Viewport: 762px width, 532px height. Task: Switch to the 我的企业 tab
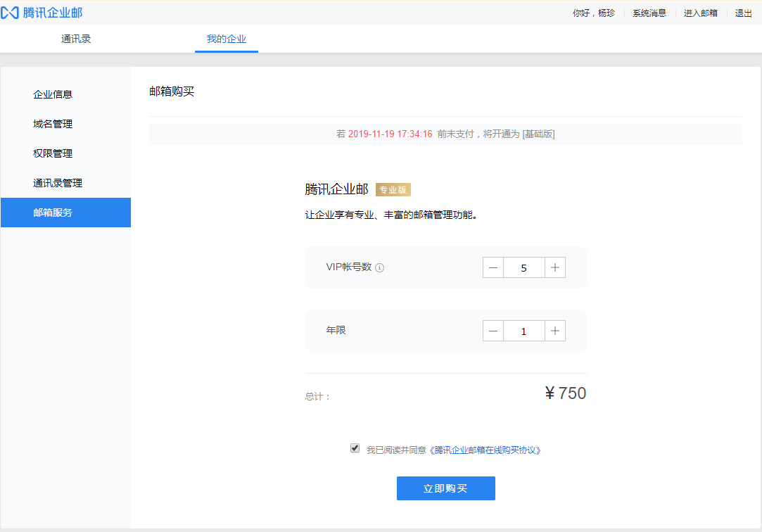[x=227, y=39]
